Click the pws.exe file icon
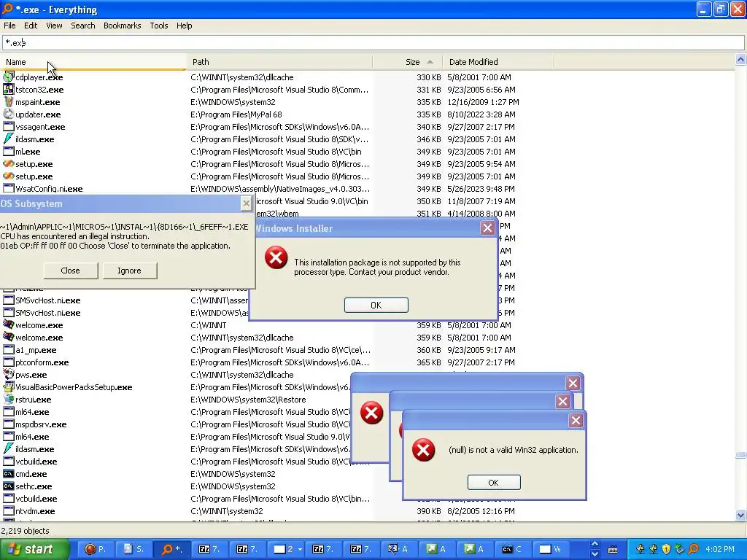The image size is (747, 560). [9, 374]
